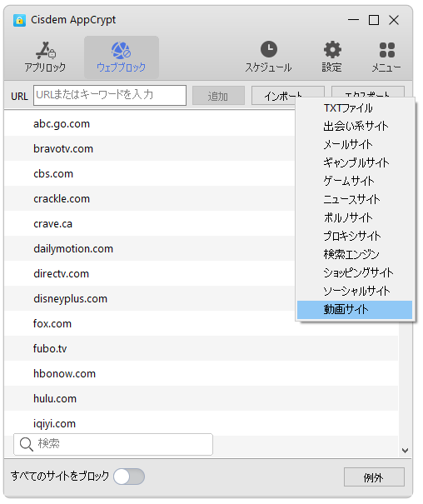This screenshot has width=423, height=504.
Task: Choose 動画サイト highlighted menu entry
Action: pos(355,310)
